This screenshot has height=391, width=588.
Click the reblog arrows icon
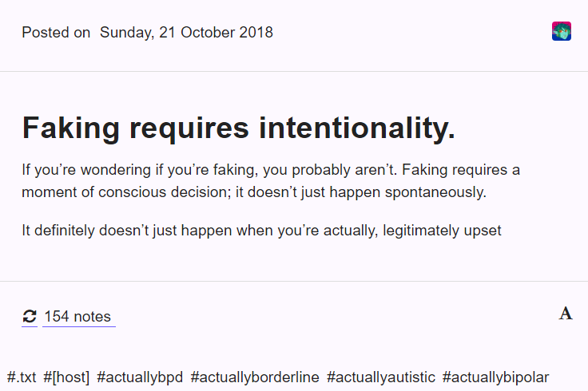[30, 317]
